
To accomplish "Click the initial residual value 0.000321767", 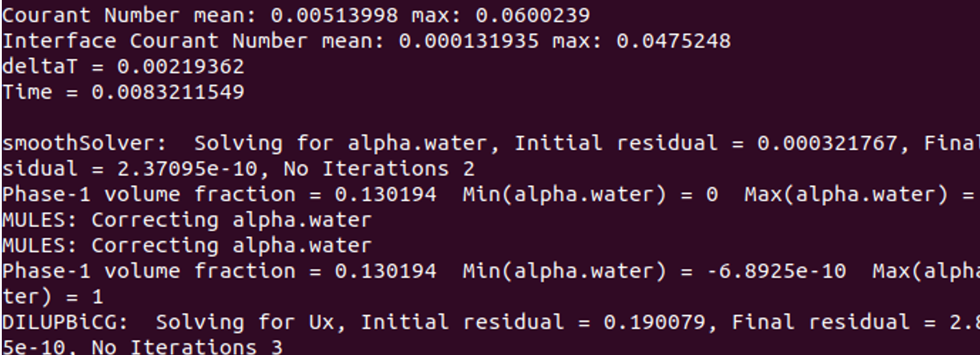I will tap(826, 143).
